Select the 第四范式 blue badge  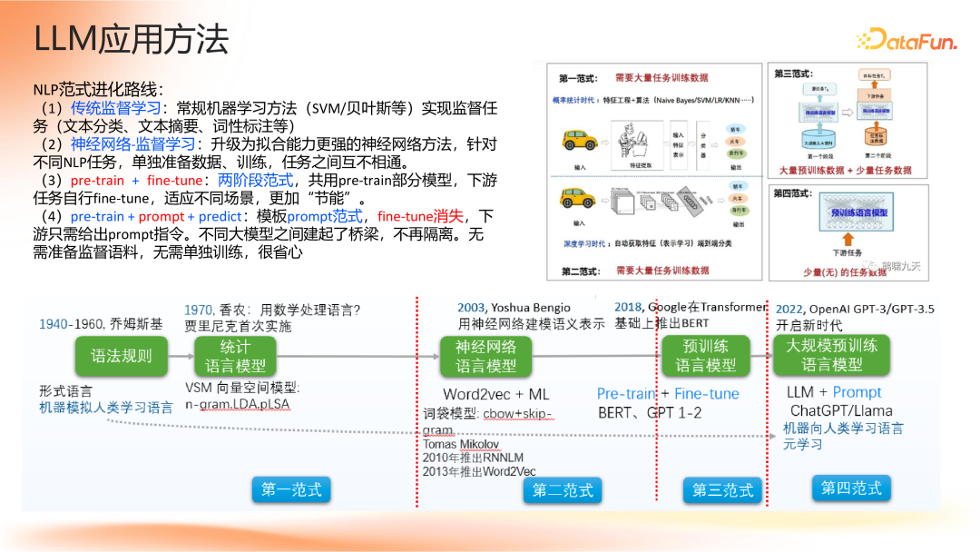[x=850, y=488]
